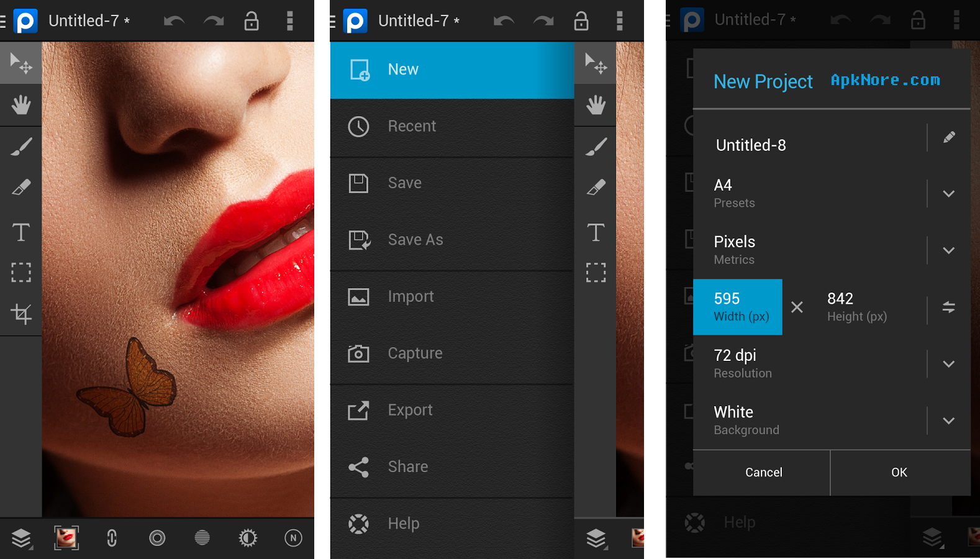Toggle the lock icon in first screen
The image size is (980, 559).
pyautogui.click(x=252, y=20)
